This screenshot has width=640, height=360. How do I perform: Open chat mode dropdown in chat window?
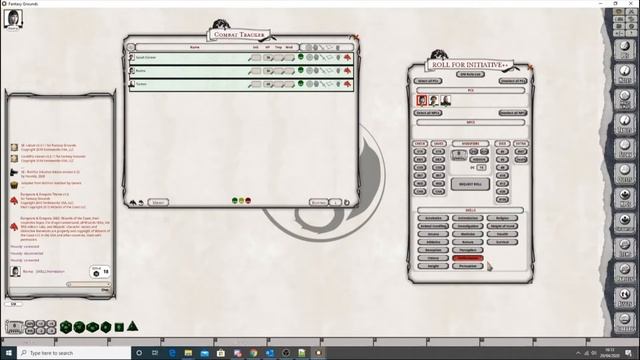pos(89,284)
